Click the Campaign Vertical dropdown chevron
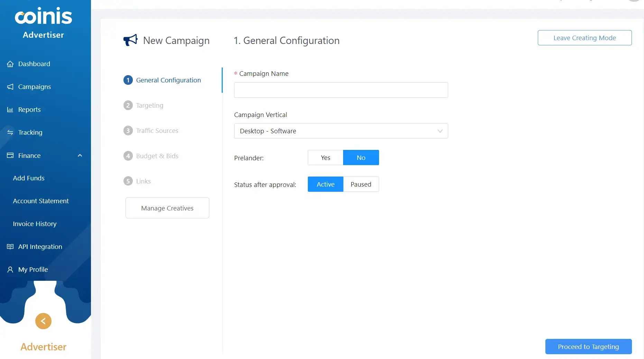This screenshot has width=644, height=359. click(440, 131)
